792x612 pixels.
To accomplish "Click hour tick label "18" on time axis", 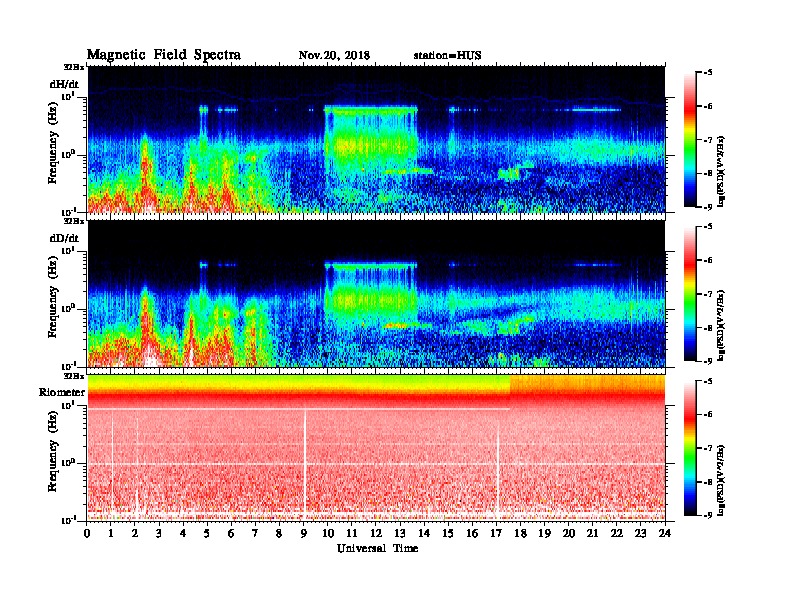I will 520,534.
